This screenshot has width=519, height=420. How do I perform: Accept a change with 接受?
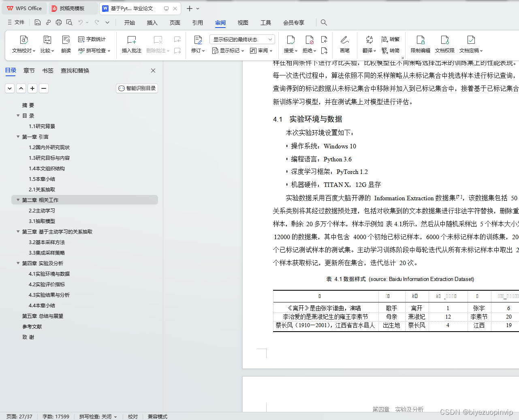click(290, 44)
